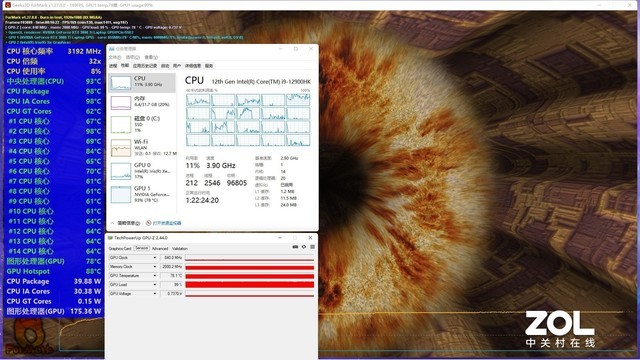Screen dimensions: 640x360
Task: Switch to 用户 tab in Task Manager
Action: click(177, 66)
